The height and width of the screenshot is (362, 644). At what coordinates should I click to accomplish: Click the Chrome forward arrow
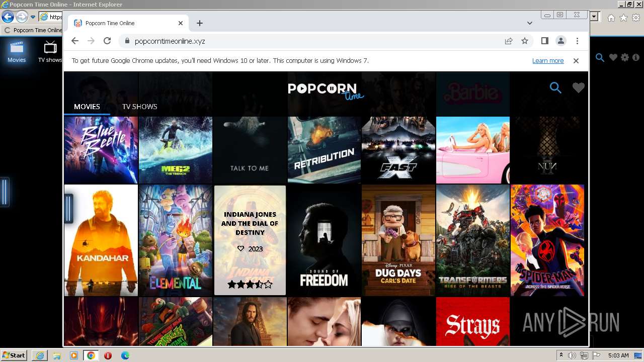click(x=91, y=41)
